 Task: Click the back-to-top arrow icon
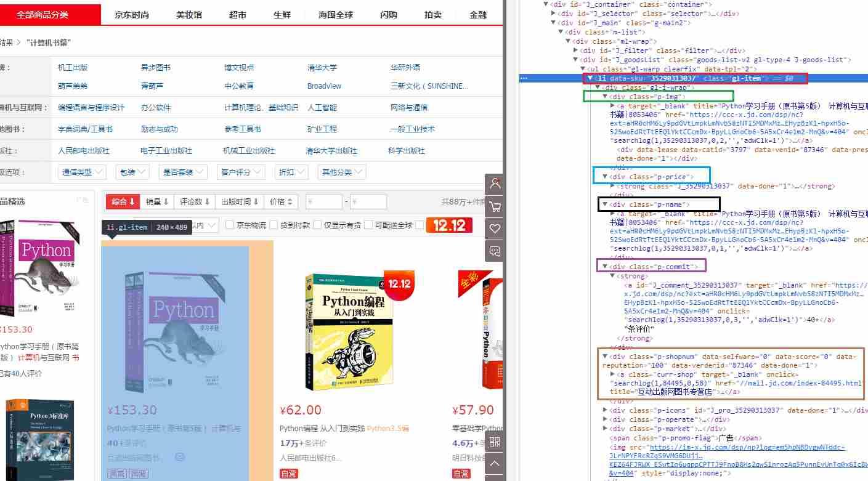point(494,463)
